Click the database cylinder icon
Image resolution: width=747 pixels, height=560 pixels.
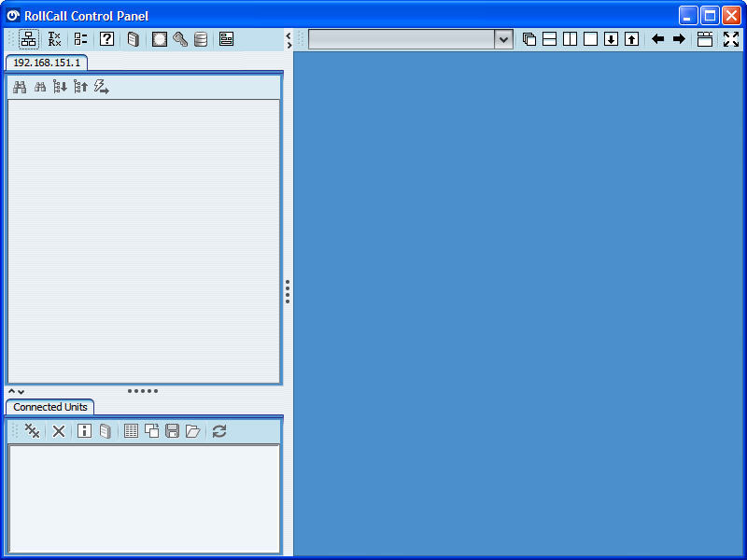201,39
